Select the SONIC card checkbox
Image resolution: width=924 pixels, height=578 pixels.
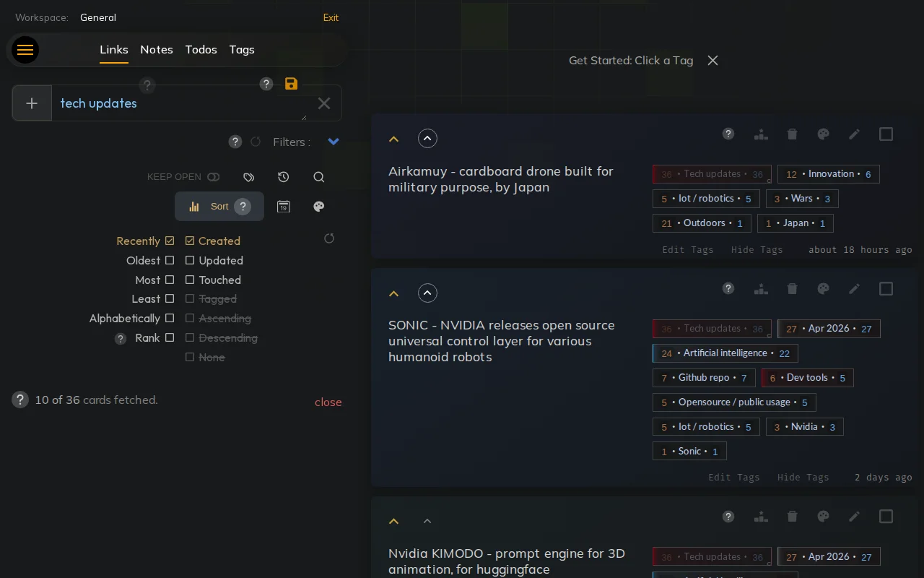pos(886,289)
